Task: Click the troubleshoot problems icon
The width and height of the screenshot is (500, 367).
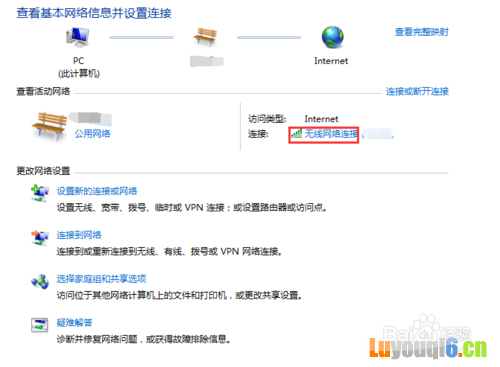Action: click(x=40, y=325)
